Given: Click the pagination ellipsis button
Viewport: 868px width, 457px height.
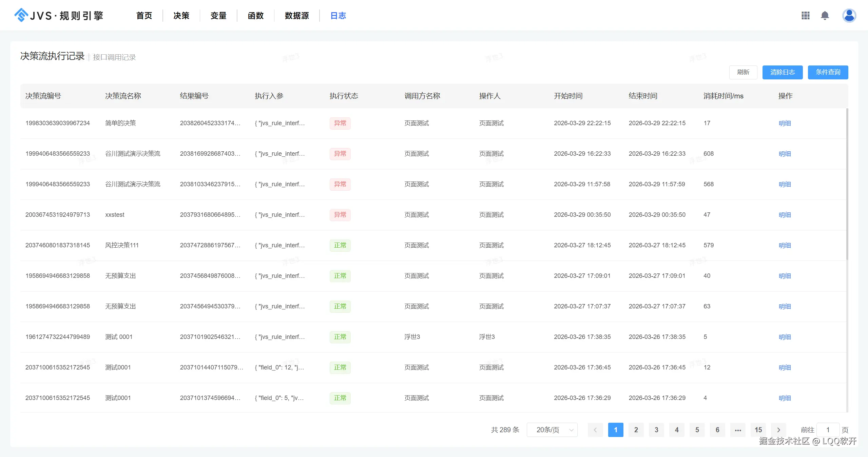Looking at the screenshot, I should pyautogui.click(x=738, y=430).
